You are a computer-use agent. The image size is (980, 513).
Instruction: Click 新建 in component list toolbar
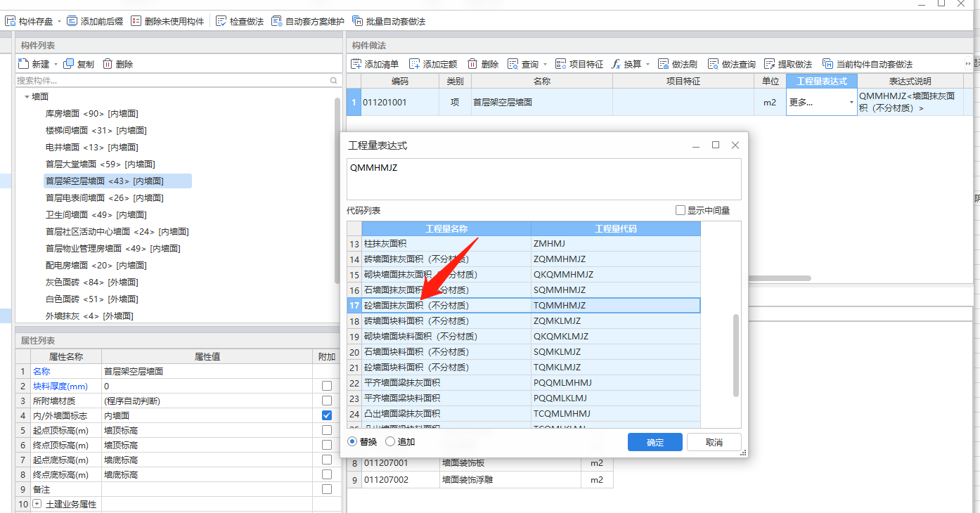[x=34, y=64]
